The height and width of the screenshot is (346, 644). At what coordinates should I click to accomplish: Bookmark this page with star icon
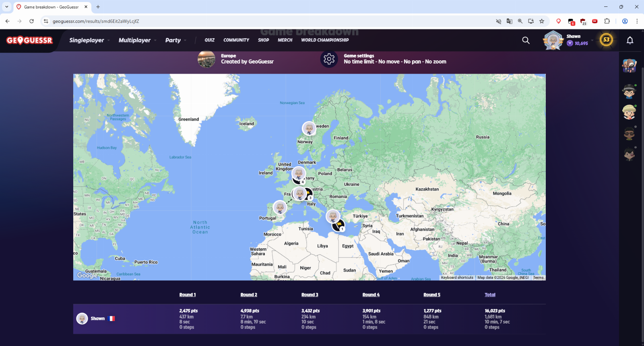click(x=542, y=21)
